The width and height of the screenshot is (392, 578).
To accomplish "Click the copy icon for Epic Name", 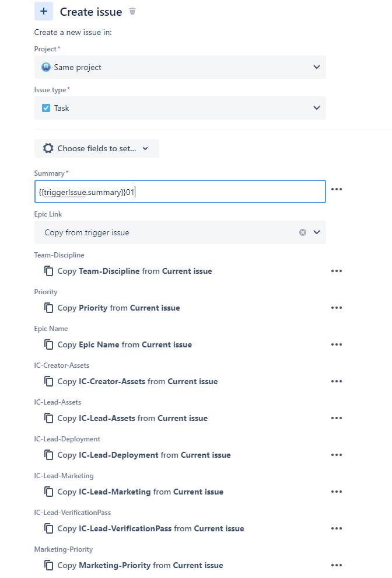I will point(48,344).
